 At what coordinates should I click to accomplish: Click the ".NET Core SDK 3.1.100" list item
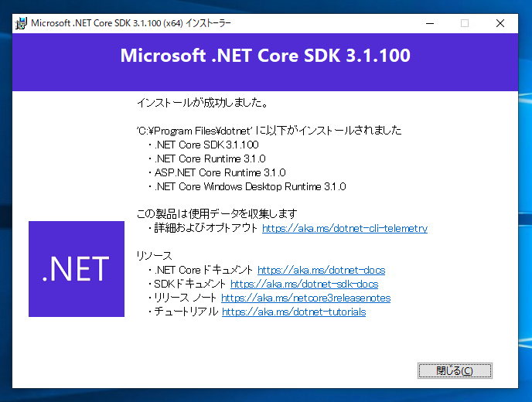(206, 145)
